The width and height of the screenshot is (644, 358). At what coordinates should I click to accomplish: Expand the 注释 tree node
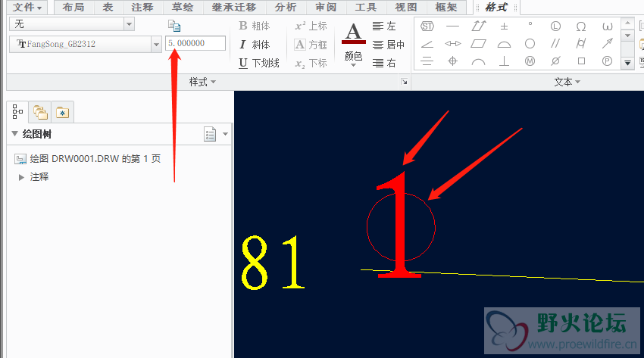[x=21, y=177]
